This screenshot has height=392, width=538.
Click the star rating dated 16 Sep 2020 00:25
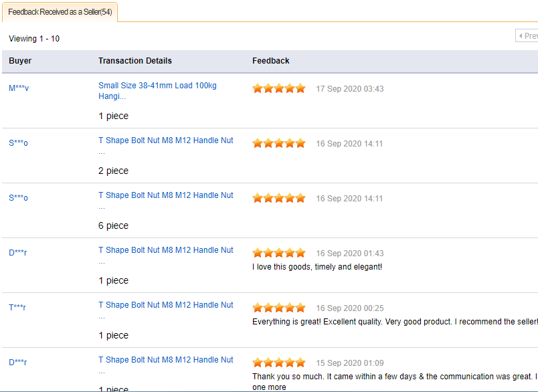pyautogui.click(x=279, y=308)
